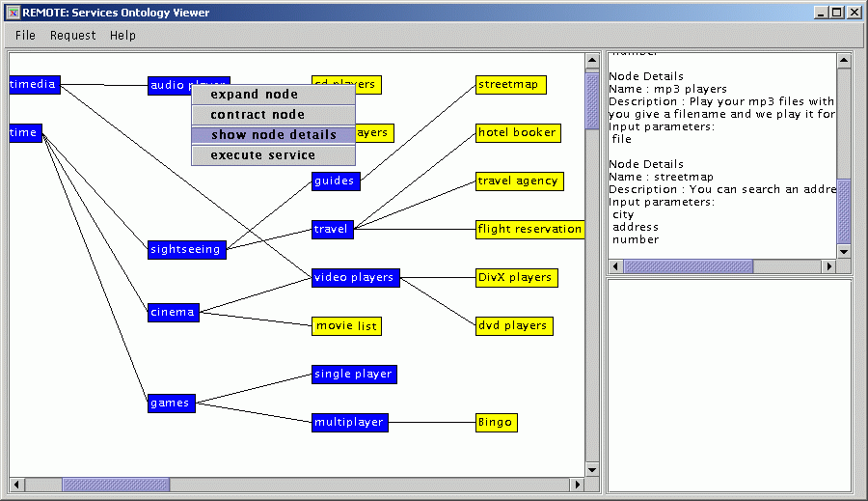The image size is (868, 501).
Task: Maximize the Services Ontology Viewer window
Action: [837, 13]
